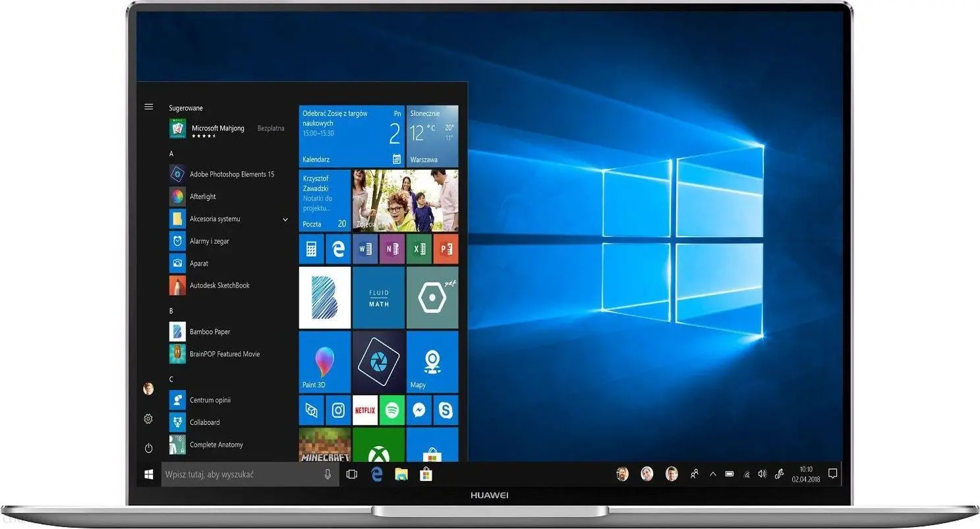The width and height of the screenshot is (980, 529).
Task: Launch the Calculator tile
Action: [x=311, y=248]
